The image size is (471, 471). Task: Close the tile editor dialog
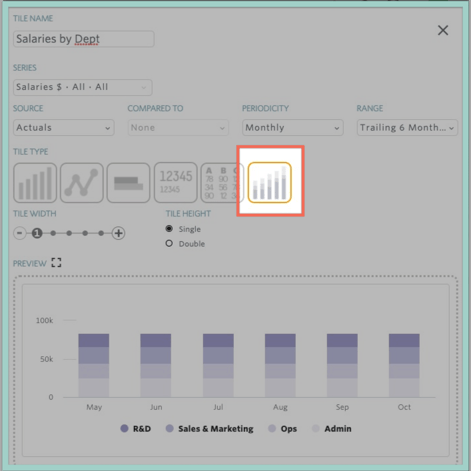coord(443,30)
